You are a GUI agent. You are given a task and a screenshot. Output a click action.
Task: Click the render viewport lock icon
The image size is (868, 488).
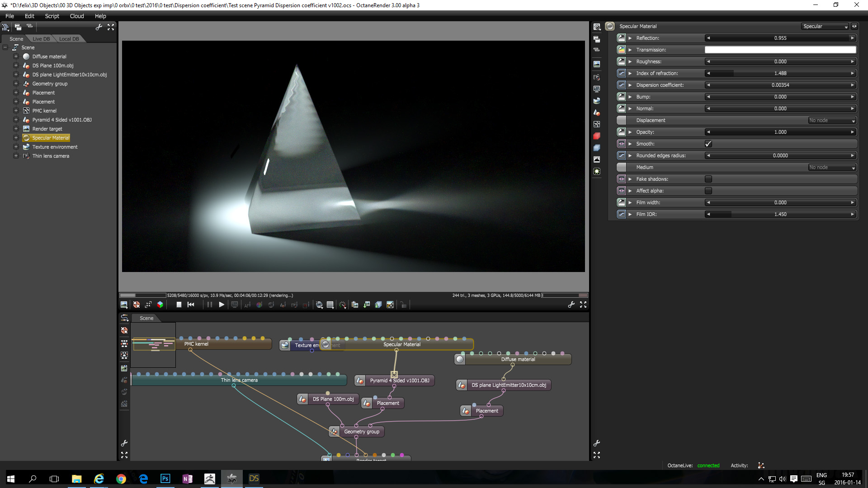[403, 305]
